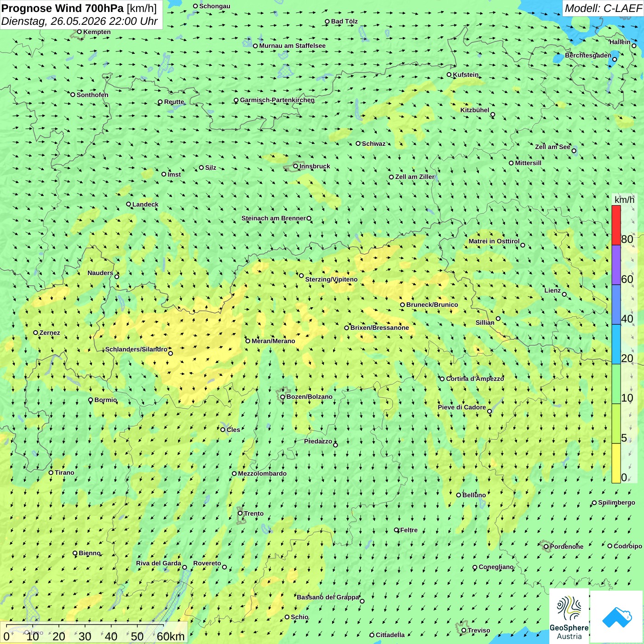Select the Trento location marker
Image resolution: width=644 pixels, height=644 pixels.
pyautogui.click(x=240, y=513)
